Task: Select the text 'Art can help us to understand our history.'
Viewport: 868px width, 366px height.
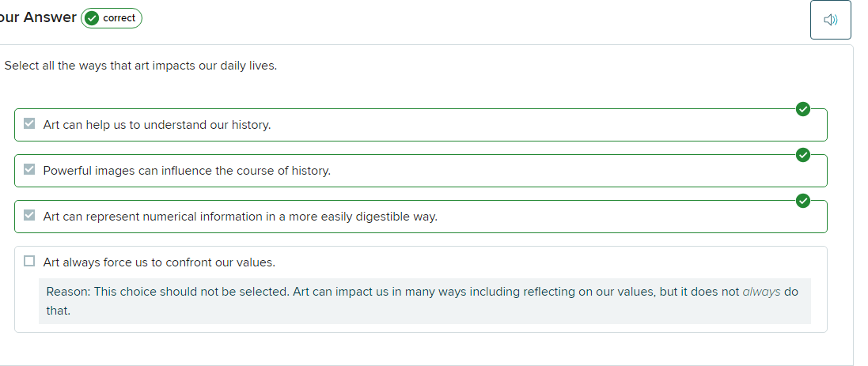Action: 157,125
